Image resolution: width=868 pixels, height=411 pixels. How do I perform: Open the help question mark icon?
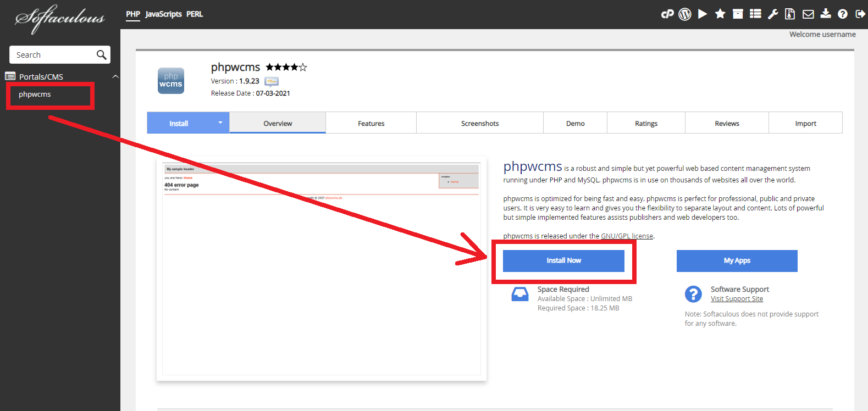[843, 14]
